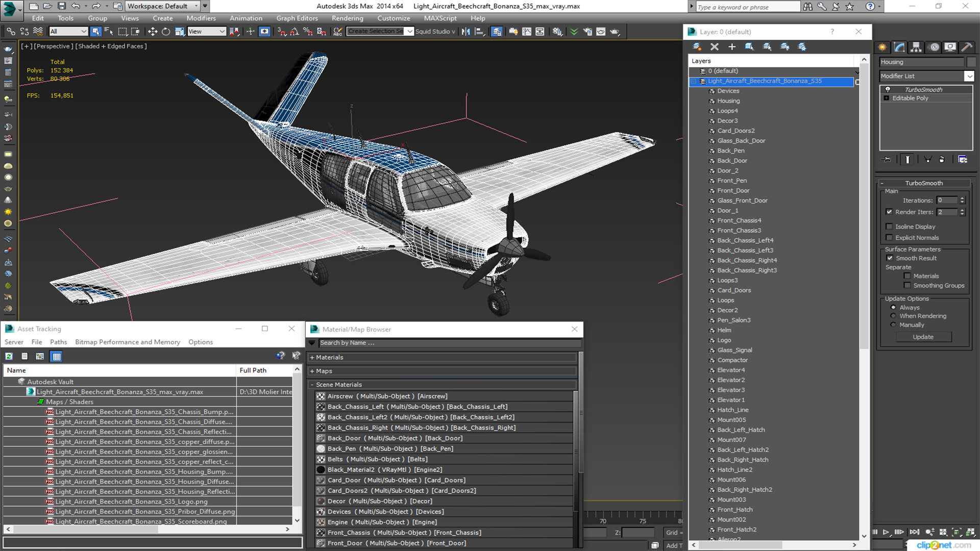Viewport: 980px width, 551px height.
Task: Toggle Render Iters checkbox in TurboSmooth
Action: (889, 212)
